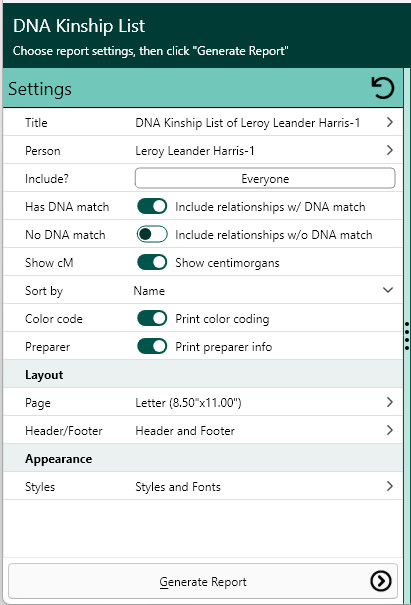
Task: Open Styles and Fonts chevron
Action: coord(390,486)
